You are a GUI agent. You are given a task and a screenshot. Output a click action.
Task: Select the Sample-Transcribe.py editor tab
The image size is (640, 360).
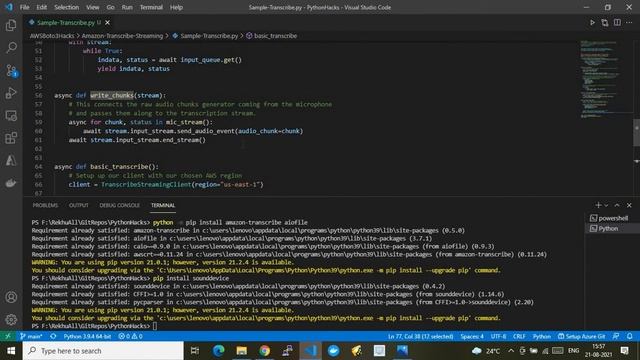(x=65, y=22)
